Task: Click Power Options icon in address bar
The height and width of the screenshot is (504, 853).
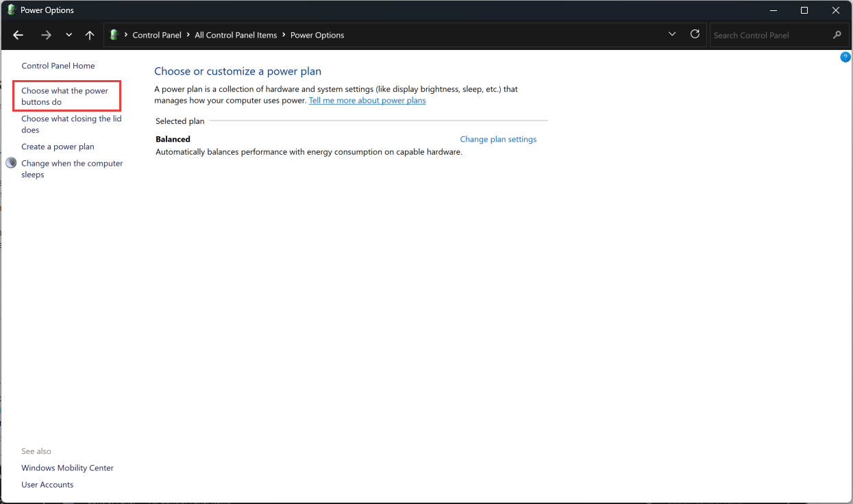Action: [x=114, y=35]
